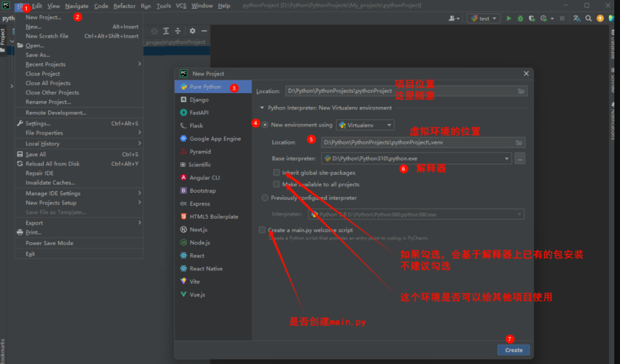The width and height of the screenshot is (620, 364).
Task: Open the user account icon
Action: pyautogui.click(x=454, y=18)
